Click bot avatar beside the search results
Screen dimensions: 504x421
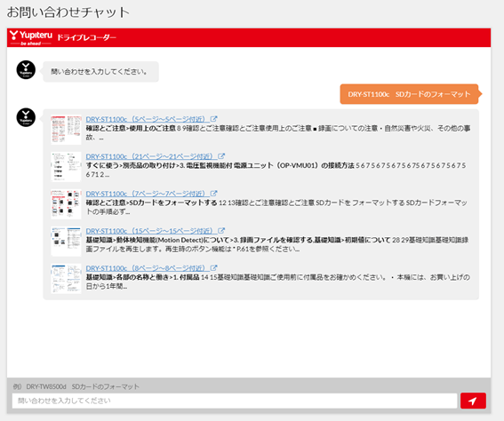click(26, 117)
